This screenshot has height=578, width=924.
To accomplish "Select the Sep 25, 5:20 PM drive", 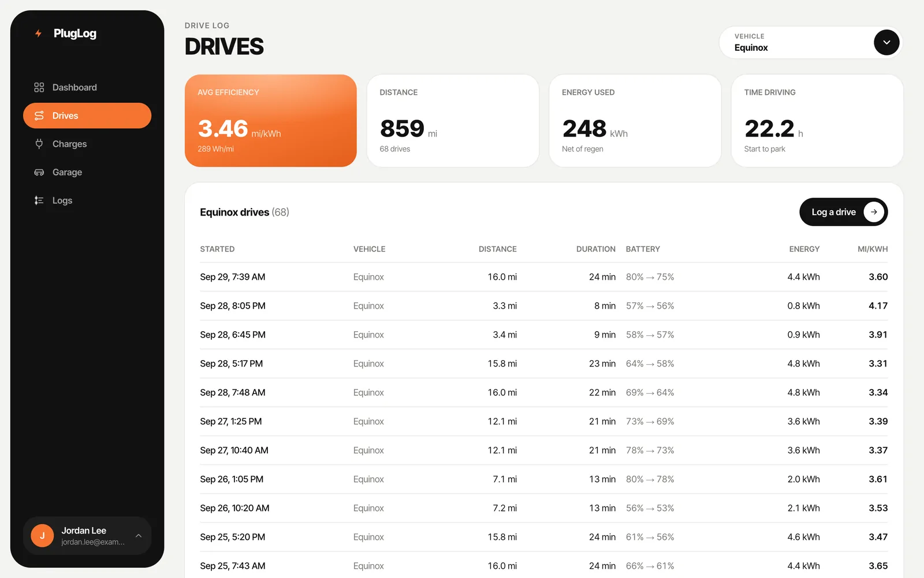I will click(544, 537).
